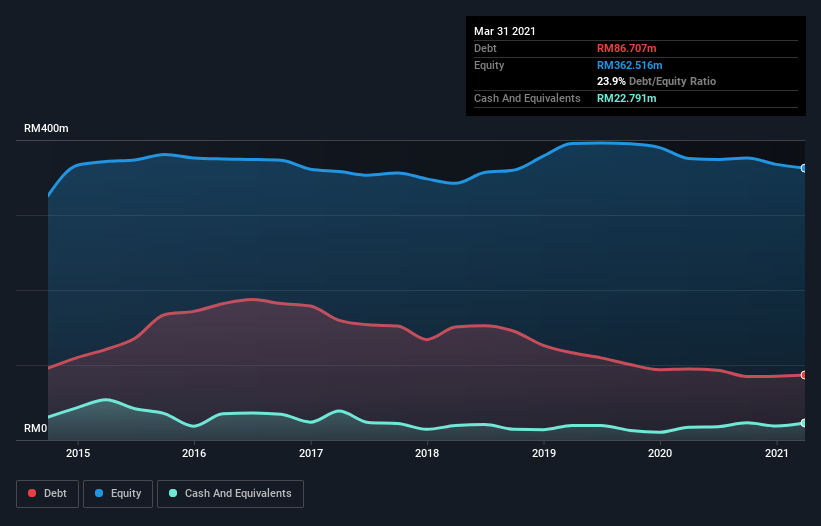
Task: Click the 2021 x-axis label
Action: (x=776, y=453)
